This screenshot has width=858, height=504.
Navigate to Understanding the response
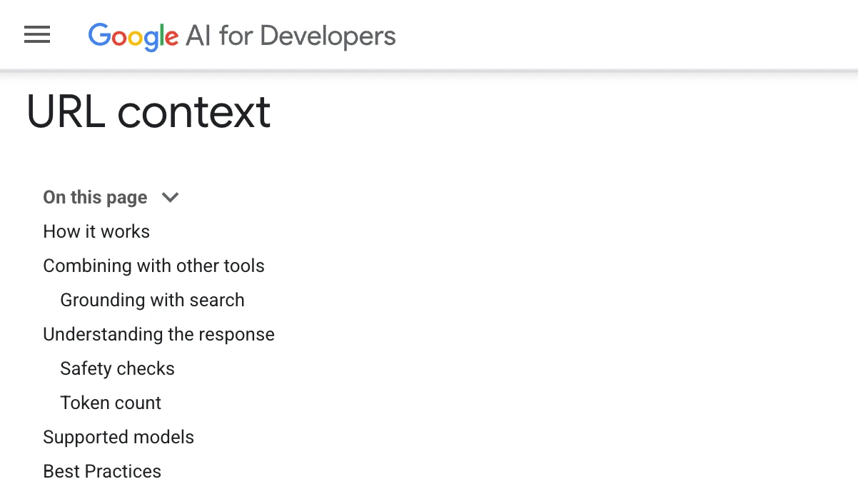pyautogui.click(x=158, y=334)
